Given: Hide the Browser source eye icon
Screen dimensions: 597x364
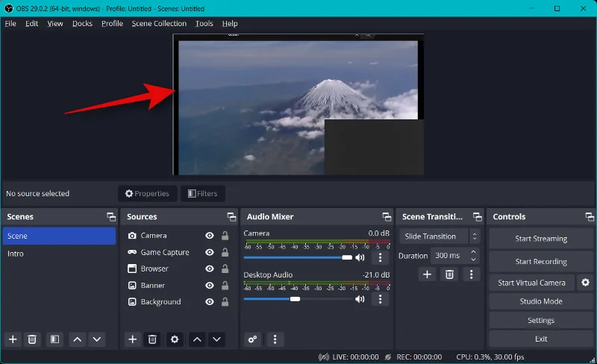Looking at the screenshot, I should (210, 269).
